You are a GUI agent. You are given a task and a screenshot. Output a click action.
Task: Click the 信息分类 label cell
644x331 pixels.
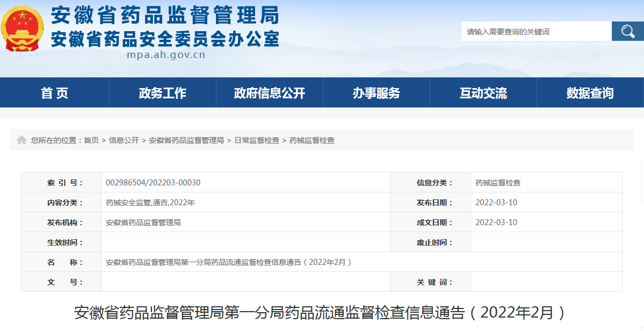tap(431, 183)
